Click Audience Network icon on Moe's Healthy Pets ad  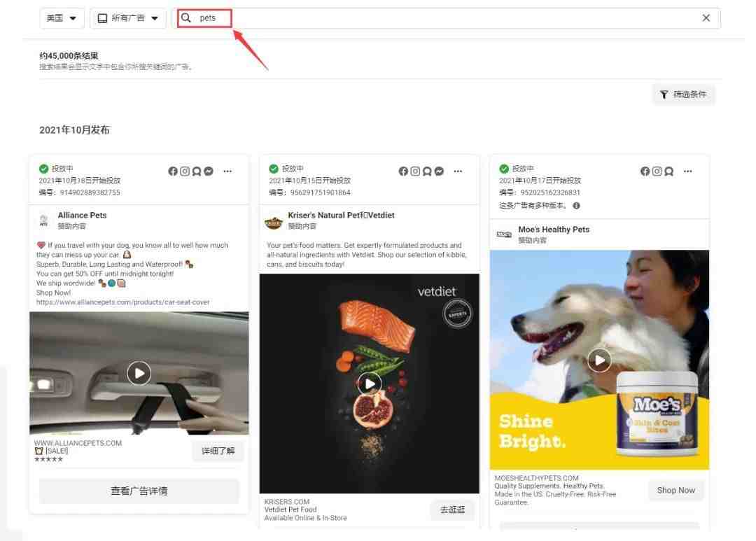click(668, 171)
